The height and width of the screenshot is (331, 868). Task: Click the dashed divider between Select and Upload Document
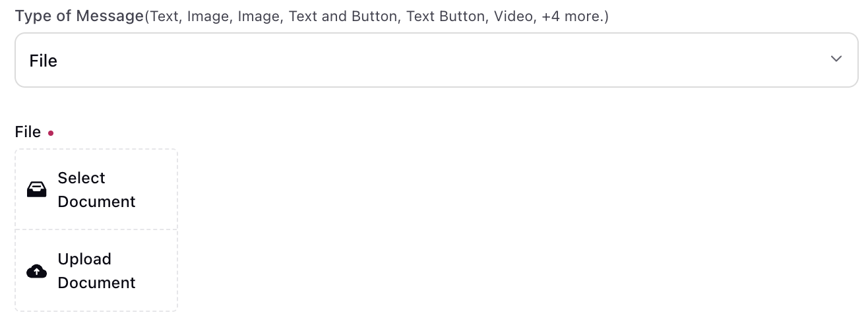[x=96, y=230]
